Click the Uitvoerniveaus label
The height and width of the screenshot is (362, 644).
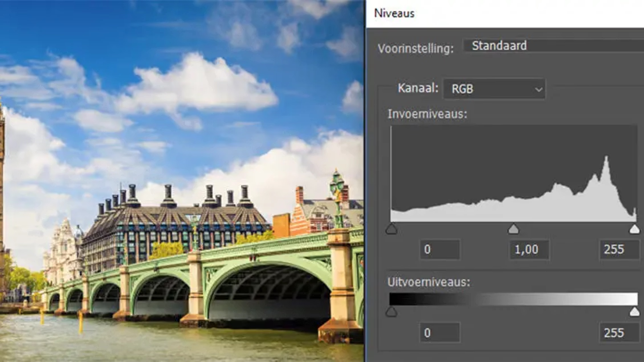pyautogui.click(x=429, y=282)
